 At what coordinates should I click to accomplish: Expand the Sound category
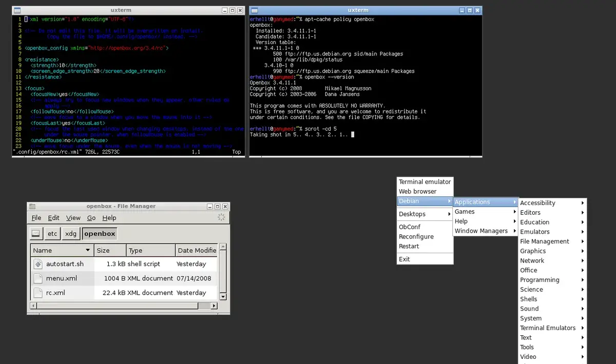[x=552, y=309]
